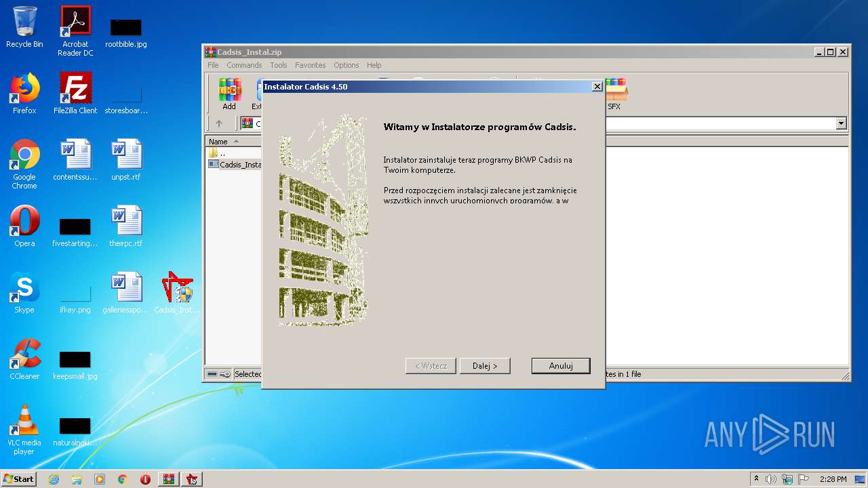Click the network tray icon
The image size is (868, 488).
click(787, 479)
